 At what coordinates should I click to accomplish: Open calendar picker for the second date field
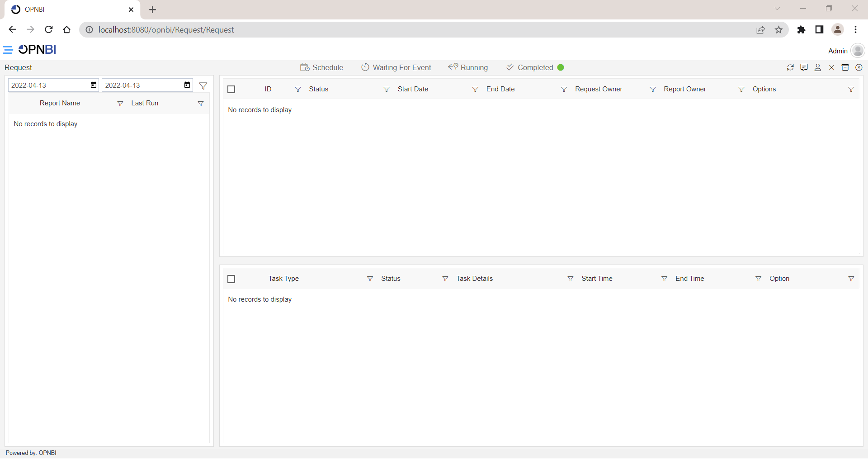click(187, 85)
